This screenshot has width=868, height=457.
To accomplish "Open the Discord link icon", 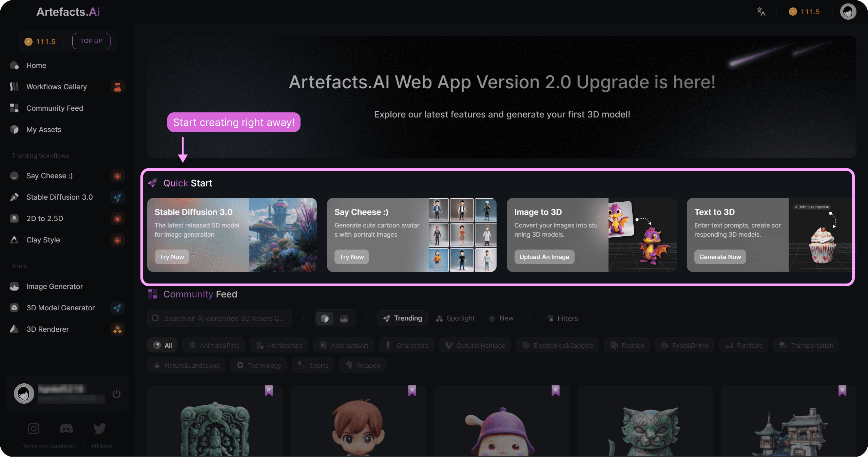I will [x=66, y=428].
